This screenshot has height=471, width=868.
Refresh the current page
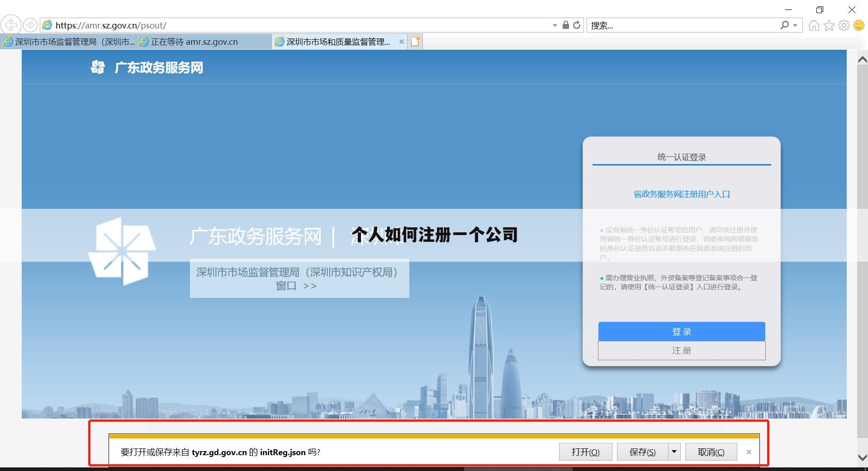pyautogui.click(x=577, y=25)
